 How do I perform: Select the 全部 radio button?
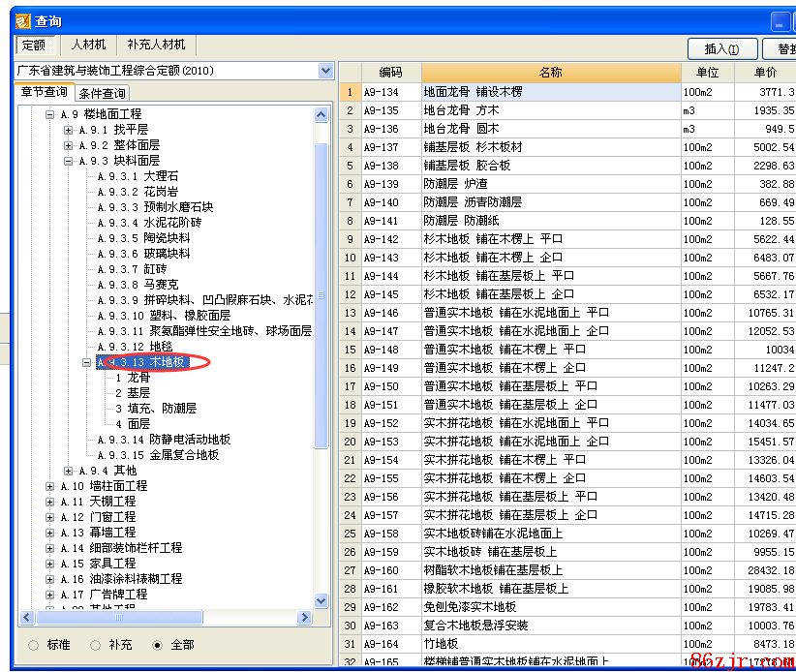(x=158, y=645)
